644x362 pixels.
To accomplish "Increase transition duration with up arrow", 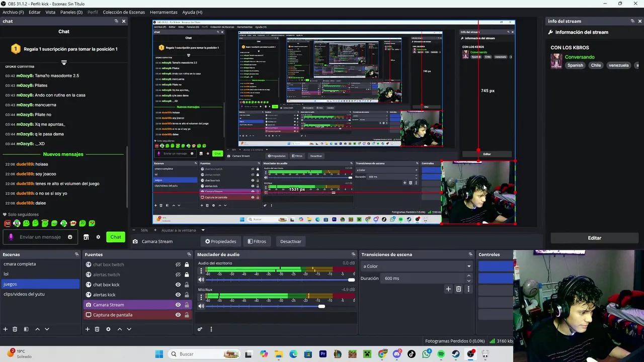I will point(469,276).
